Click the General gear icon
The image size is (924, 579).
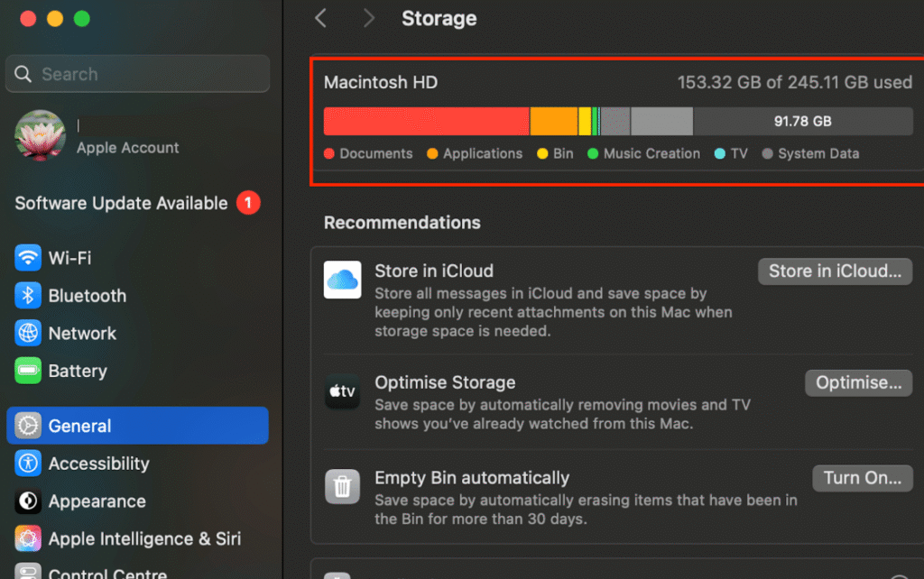coord(28,426)
